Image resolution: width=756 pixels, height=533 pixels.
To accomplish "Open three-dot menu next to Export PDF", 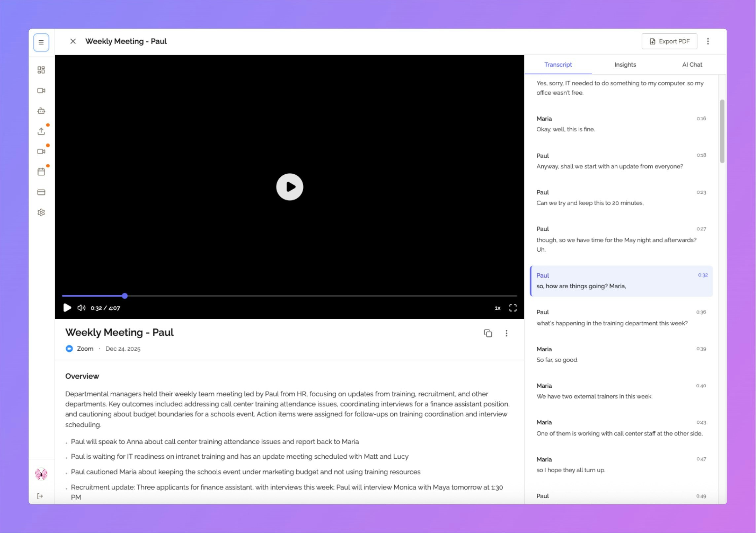I will tap(708, 41).
